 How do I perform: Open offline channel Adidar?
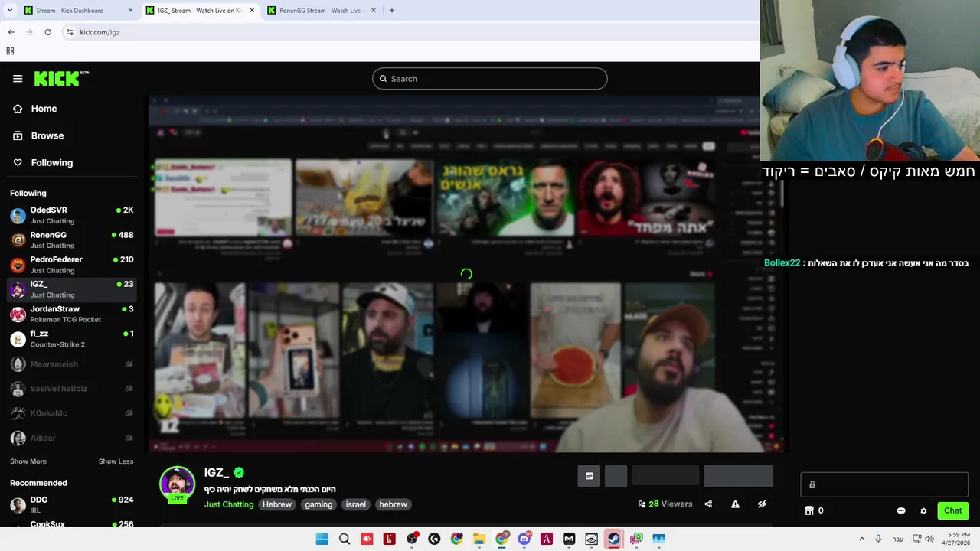coord(72,438)
